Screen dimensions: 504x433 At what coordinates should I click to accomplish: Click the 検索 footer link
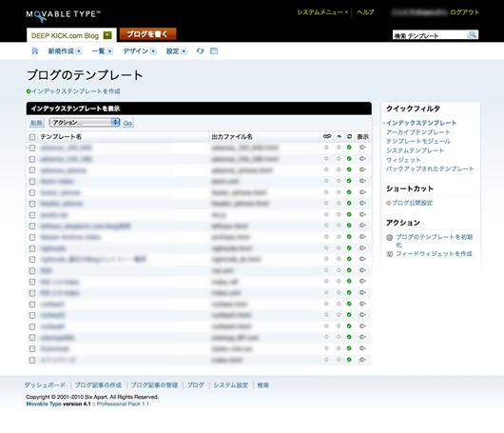[x=262, y=385]
